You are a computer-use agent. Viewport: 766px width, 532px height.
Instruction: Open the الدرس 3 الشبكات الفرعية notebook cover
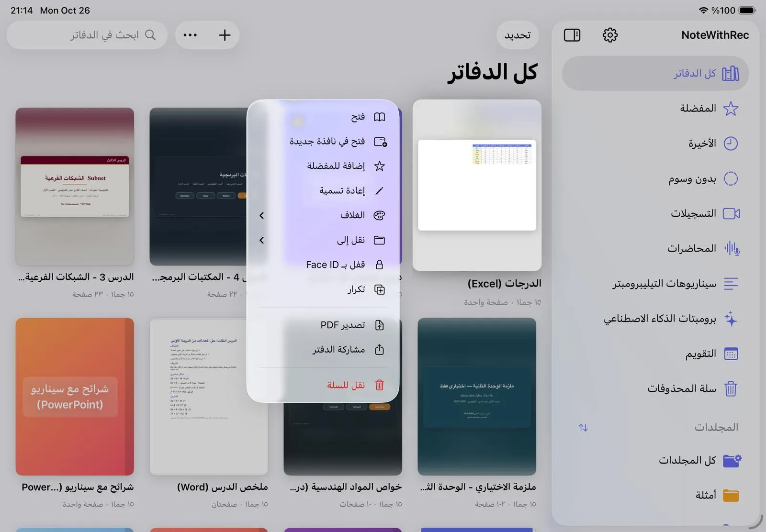click(75, 187)
